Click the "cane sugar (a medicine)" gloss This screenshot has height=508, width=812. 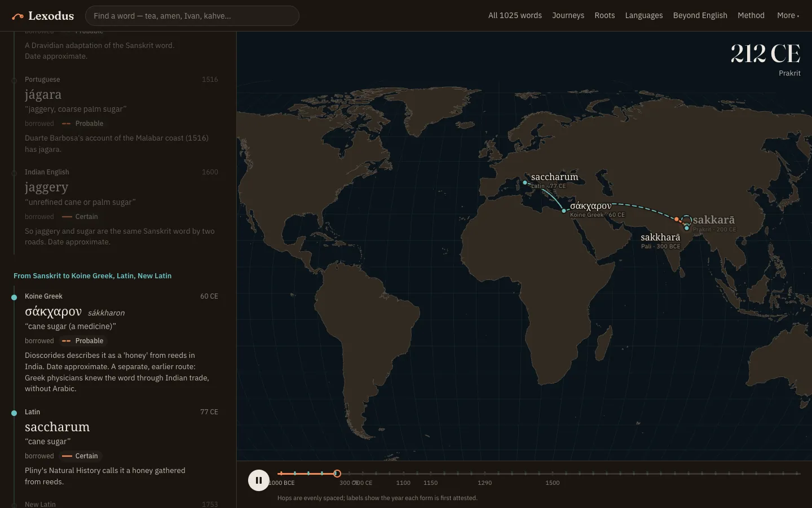70,326
